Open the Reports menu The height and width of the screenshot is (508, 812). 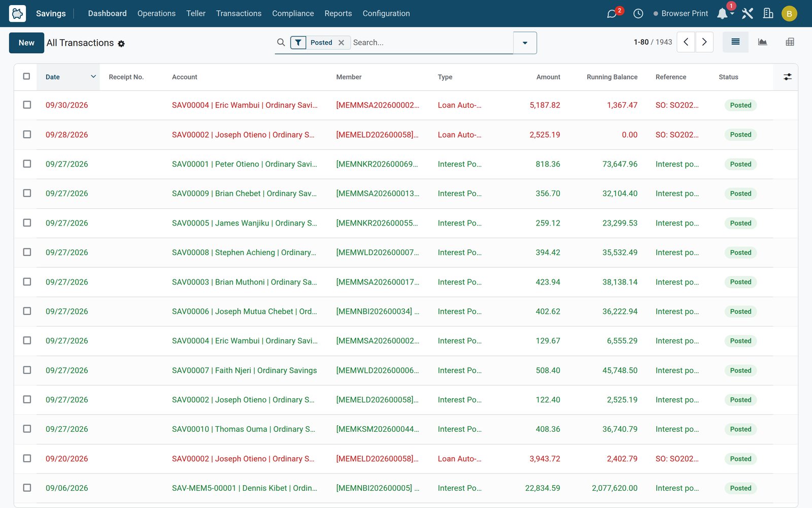pos(338,14)
